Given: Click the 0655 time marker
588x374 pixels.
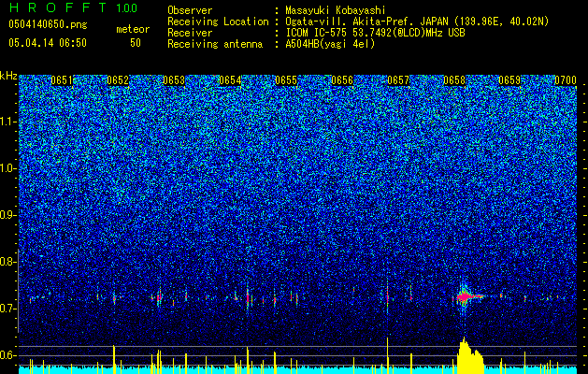Looking at the screenshot, I should pyautogui.click(x=286, y=80).
